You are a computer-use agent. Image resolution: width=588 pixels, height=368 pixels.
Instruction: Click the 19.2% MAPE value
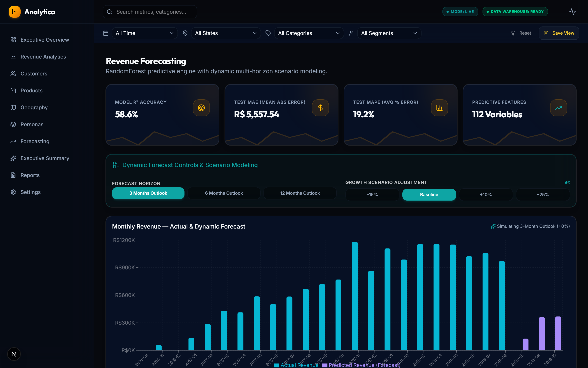click(x=363, y=114)
